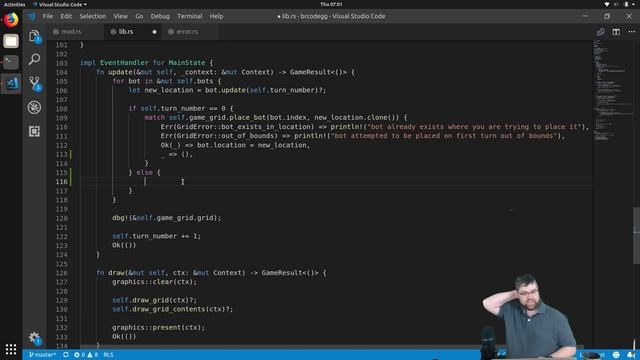Open the Activities overview

pyautogui.click(x=14, y=4)
